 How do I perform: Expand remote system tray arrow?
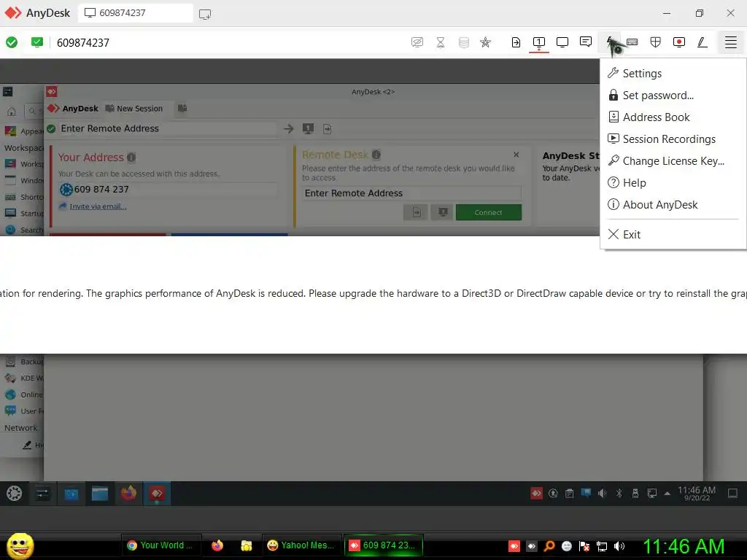[667, 494]
